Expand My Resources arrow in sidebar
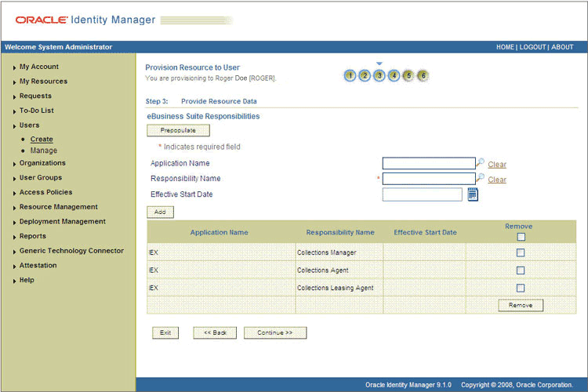Viewport: 588px width, 392px height. 14,82
